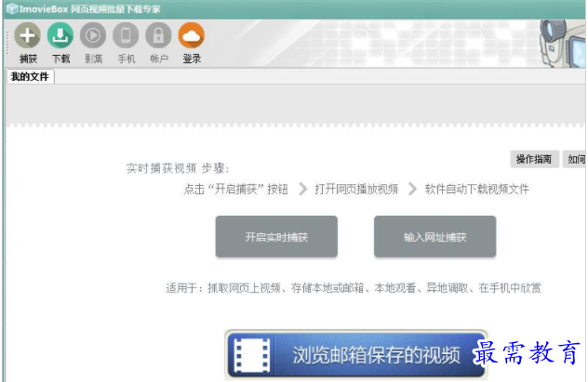
Task: Open 浏览邮箱保存的视频 banner
Action: coord(356,354)
